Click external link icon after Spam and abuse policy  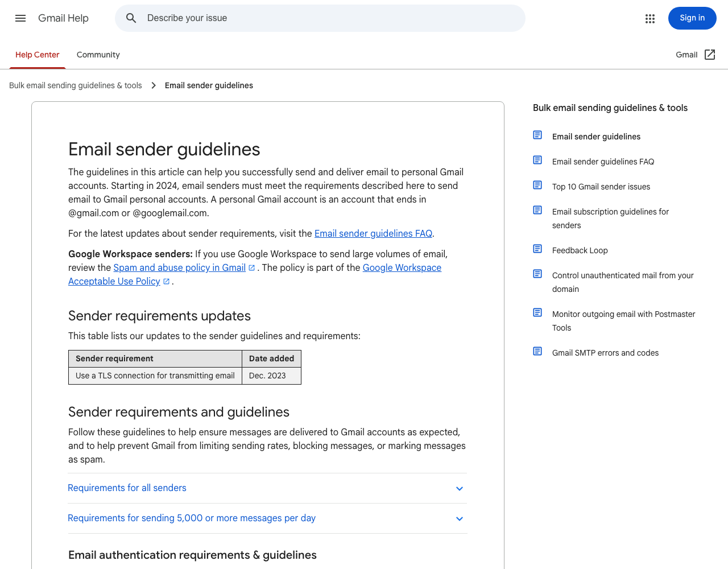coord(251,267)
